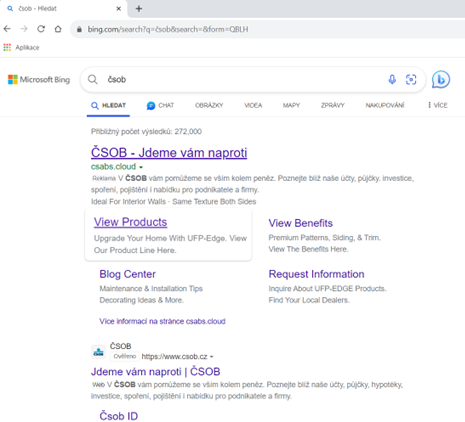Open the View Benefits link

pyautogui.click(x=301, y=223)
